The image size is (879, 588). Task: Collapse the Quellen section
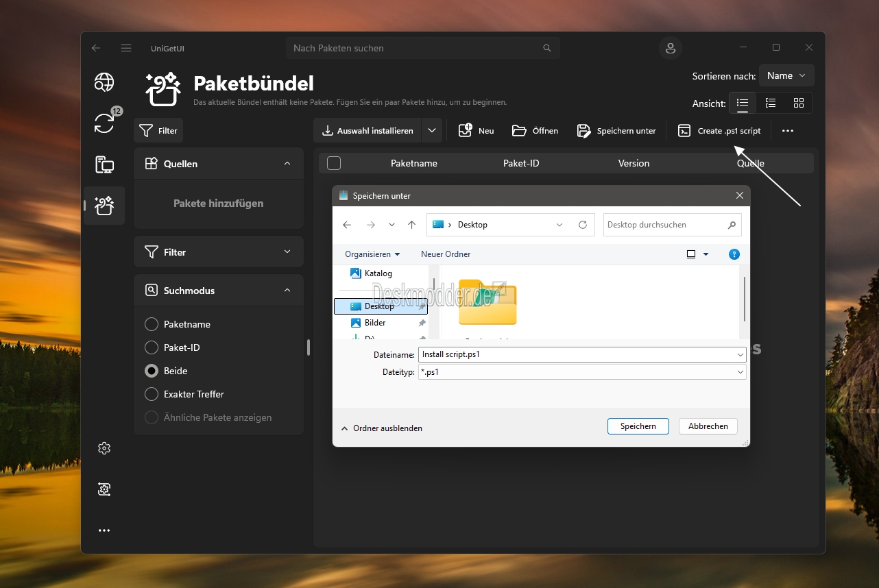[x=287, y=164]
